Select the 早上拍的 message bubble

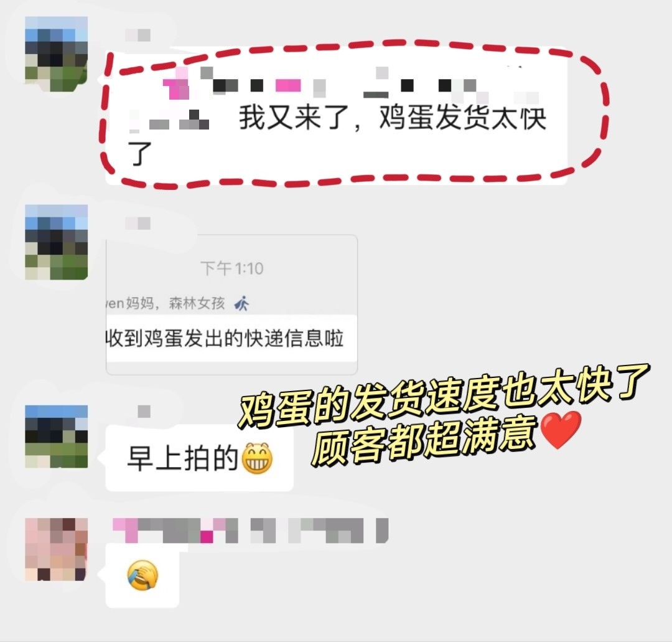[199, 458]
